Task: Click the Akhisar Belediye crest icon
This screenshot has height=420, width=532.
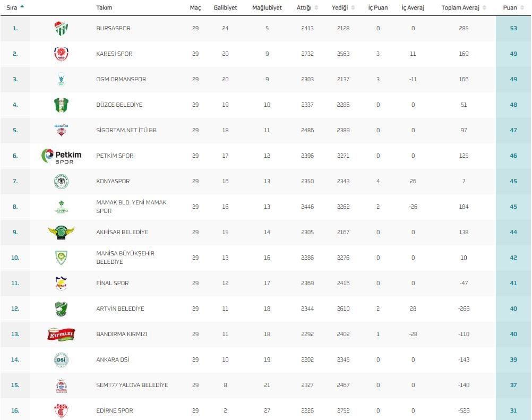Action: point(61,233)
